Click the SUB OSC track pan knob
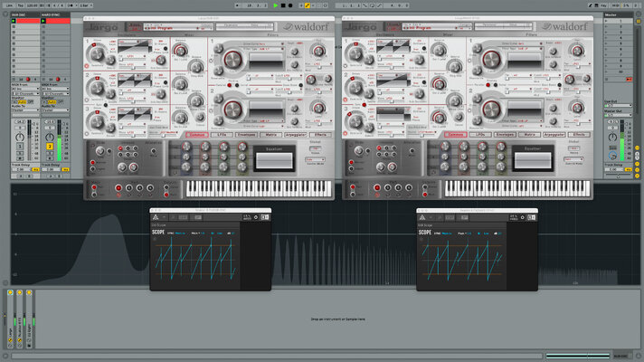 tap(20, 137)
